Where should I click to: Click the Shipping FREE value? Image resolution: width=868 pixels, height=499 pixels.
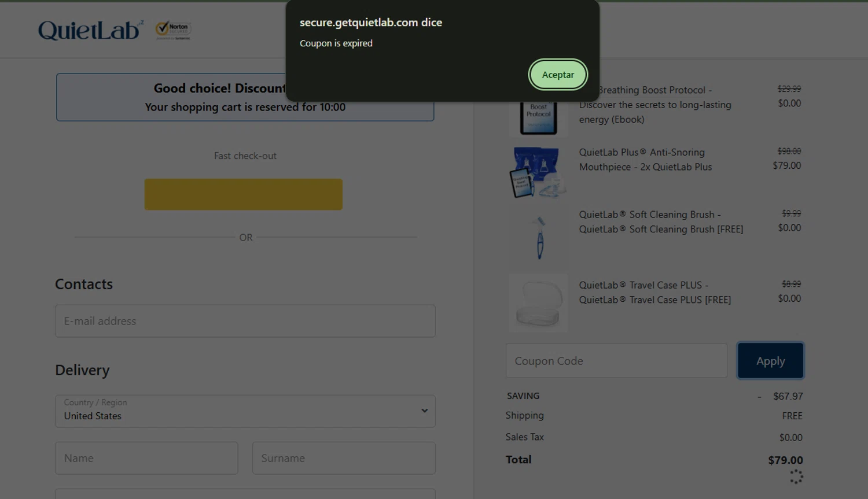point(792,416)
